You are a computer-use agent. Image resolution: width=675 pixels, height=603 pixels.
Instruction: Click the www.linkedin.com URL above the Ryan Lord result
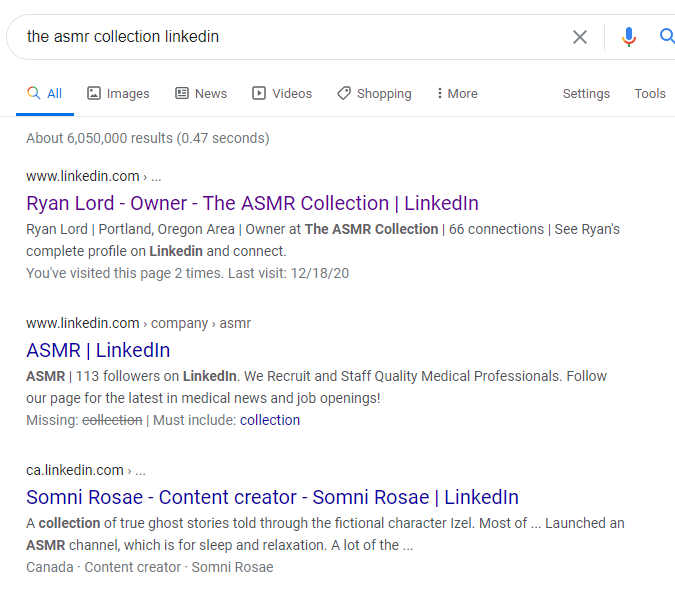(93, 176)
